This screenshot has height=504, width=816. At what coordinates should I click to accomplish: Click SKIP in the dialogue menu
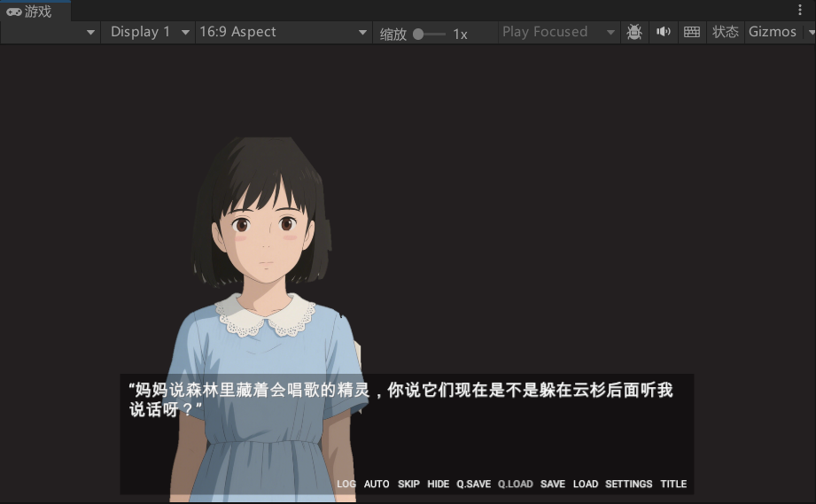click(408, 484)
